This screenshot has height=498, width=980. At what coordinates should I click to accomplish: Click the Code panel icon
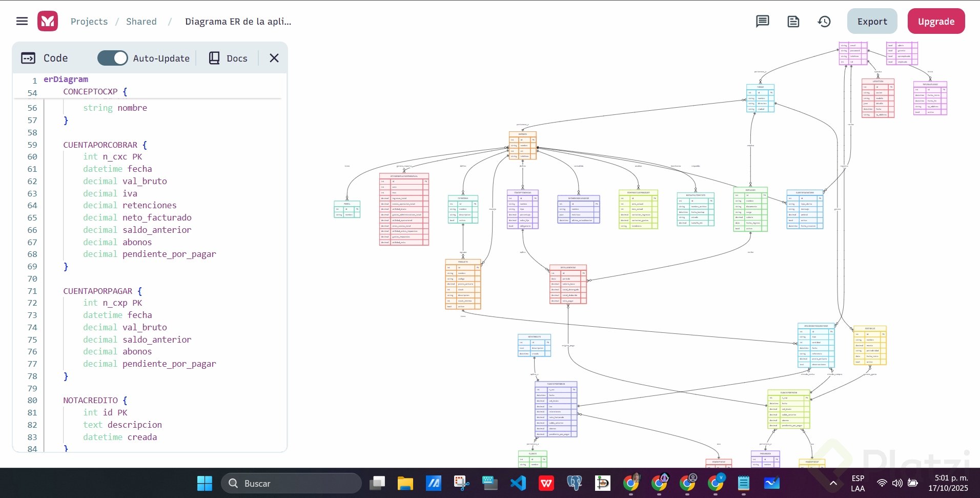click(x=28, y=58)
